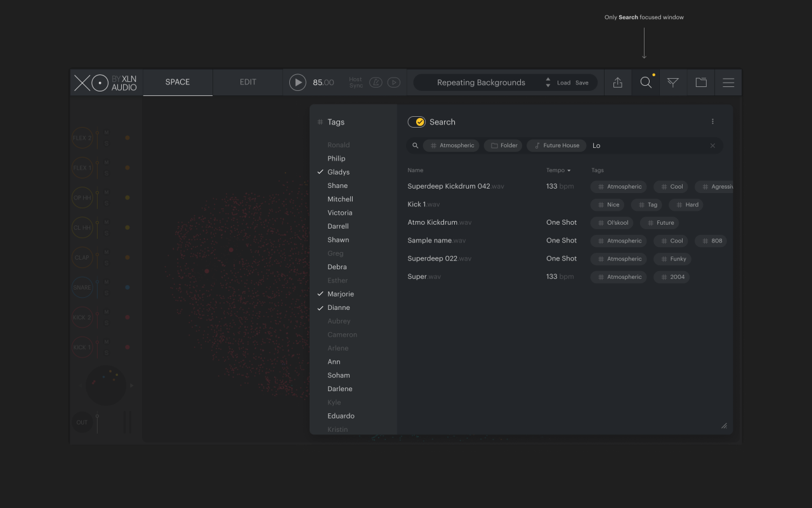812x508 pixels.
Task: Toggle the Search switch off
Action: [416, 122]
